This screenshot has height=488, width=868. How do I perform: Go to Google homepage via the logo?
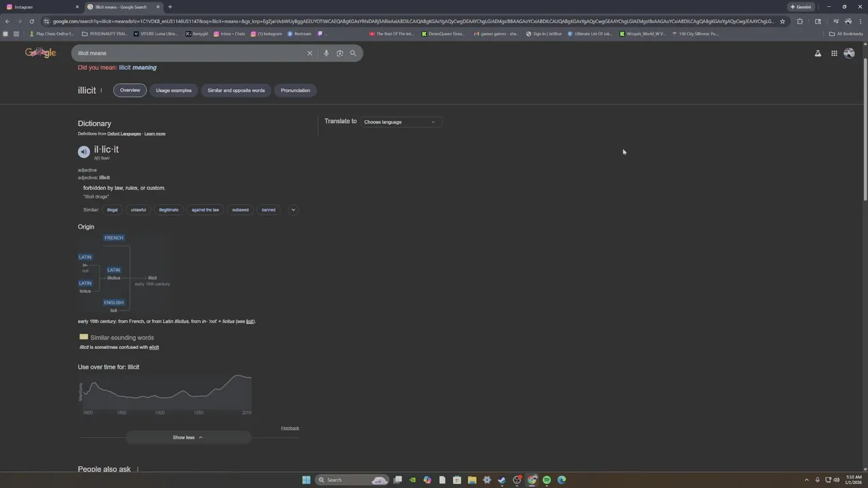41,53
